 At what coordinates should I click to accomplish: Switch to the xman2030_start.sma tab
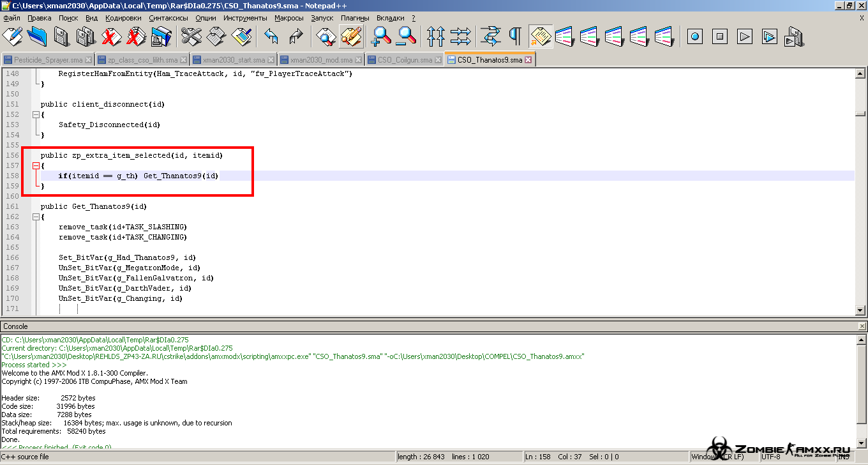[x=232, y=60]
